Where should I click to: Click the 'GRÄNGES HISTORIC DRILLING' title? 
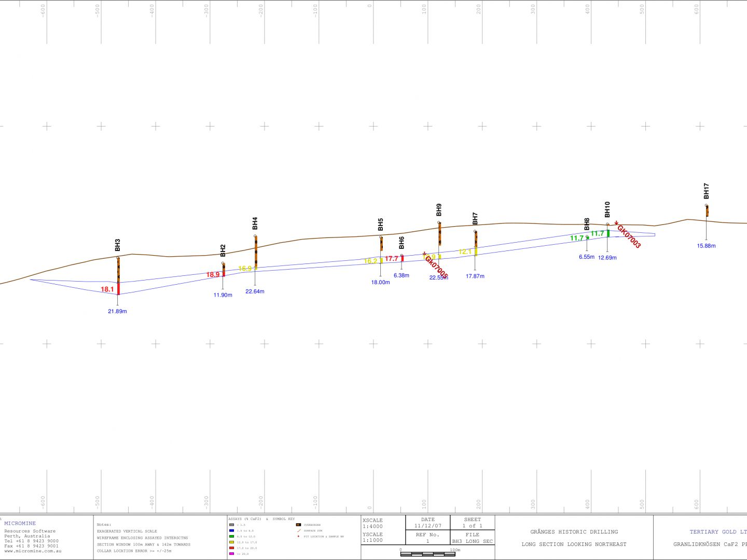(574, 532)
